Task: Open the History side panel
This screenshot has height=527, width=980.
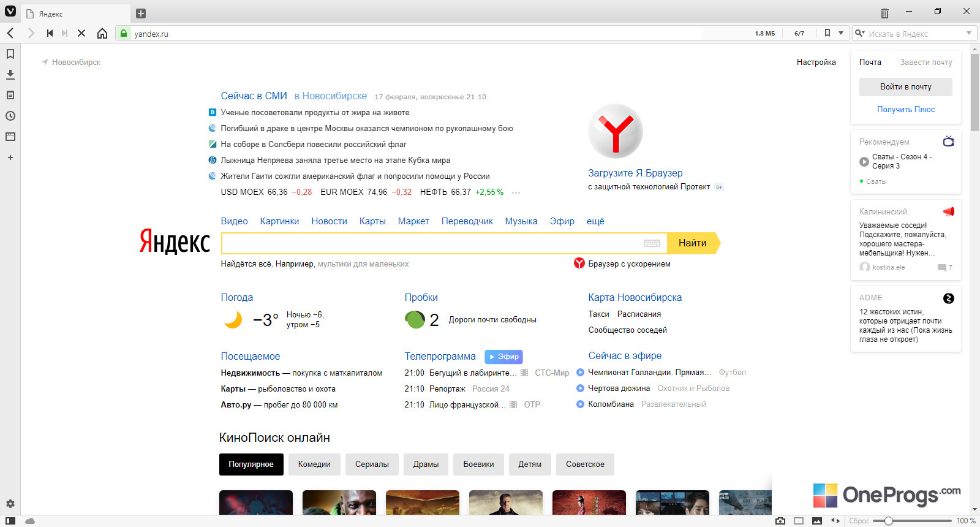Action: click(x=10, y=116)
